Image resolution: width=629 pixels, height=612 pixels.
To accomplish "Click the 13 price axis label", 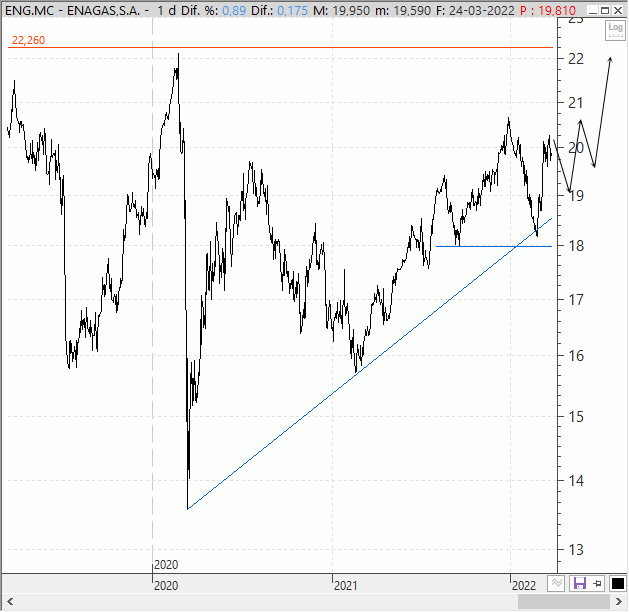I will [576, 550].
